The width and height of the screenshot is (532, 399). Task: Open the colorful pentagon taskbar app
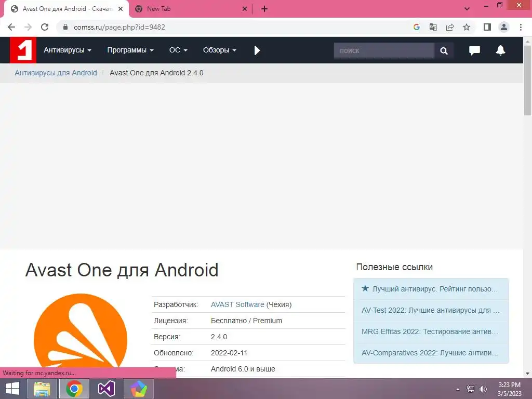[139, 389]
